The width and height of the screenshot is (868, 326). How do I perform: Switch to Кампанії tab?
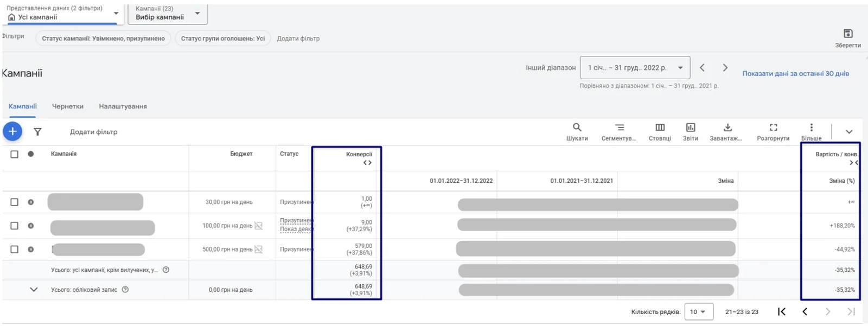[x=23, y=106]
